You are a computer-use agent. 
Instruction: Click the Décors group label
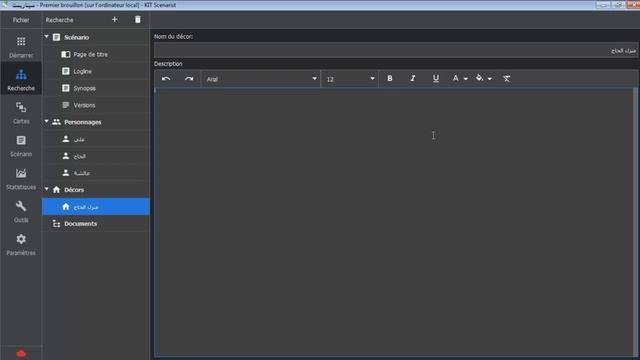74,190
